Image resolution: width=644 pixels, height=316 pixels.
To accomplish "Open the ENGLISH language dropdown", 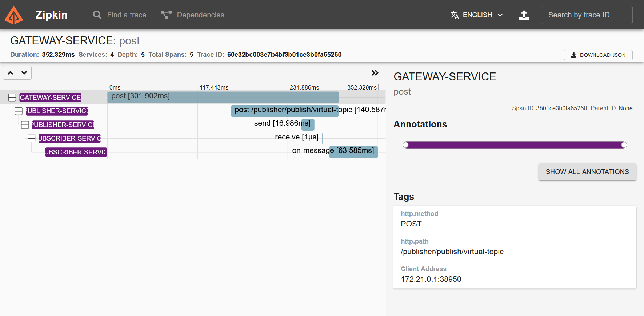I will click(477, 15).
